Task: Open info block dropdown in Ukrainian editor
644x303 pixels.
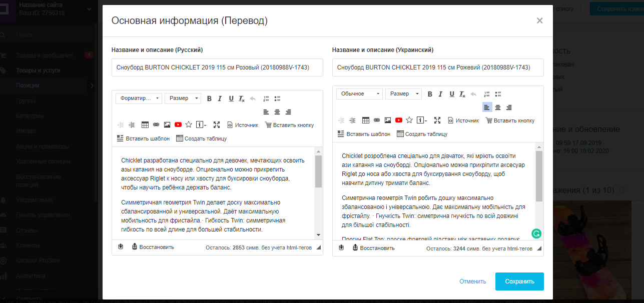Action: 422,120
